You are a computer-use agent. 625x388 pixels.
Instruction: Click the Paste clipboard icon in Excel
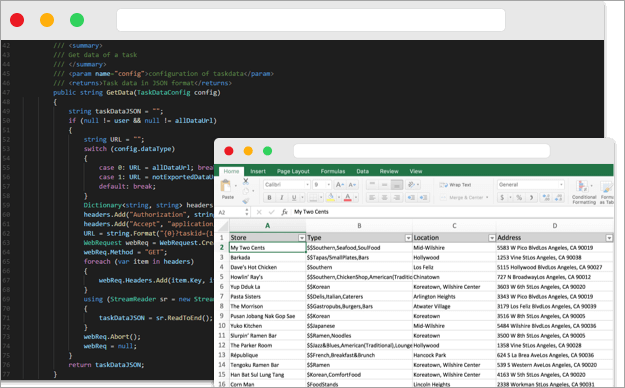click(226, 186)
